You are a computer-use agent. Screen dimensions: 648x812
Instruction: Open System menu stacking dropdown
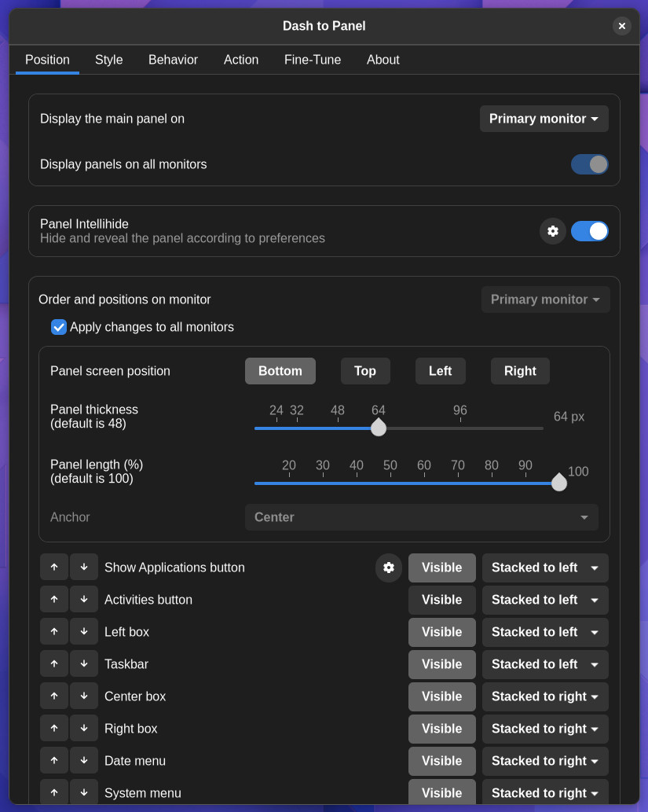tap(545, 792)
